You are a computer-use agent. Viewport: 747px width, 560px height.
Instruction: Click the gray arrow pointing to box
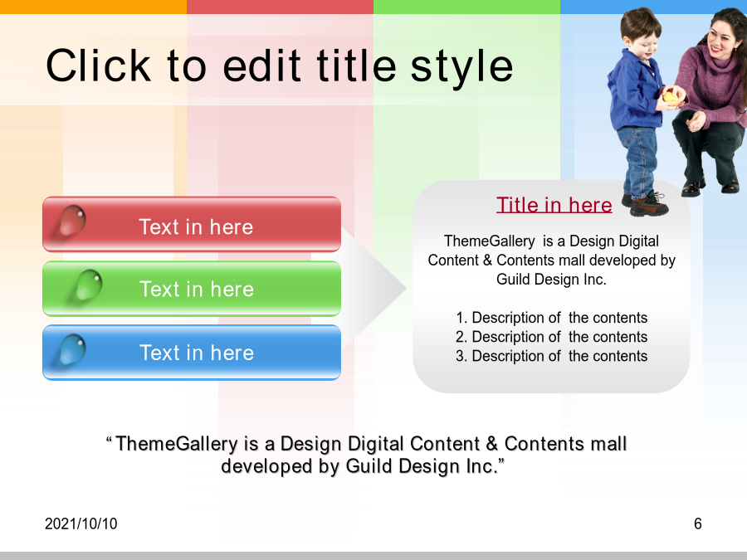pyautogui.click(x=374, y=288)
